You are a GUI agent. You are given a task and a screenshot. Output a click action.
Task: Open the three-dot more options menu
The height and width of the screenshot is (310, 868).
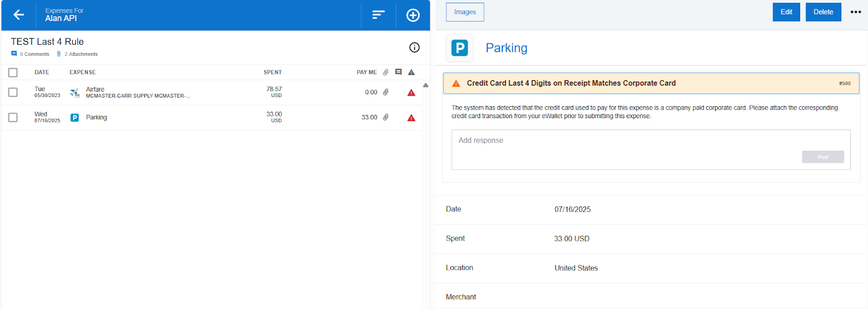pos(856,12)
